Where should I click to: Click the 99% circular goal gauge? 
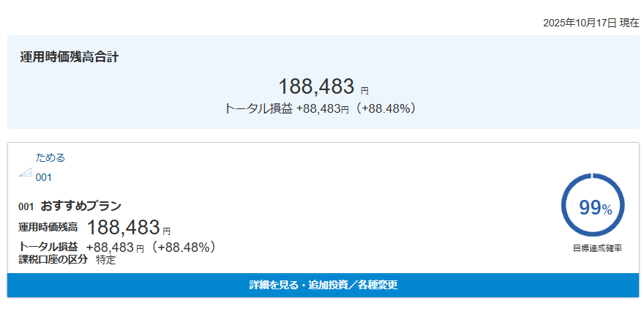point(592,206)
